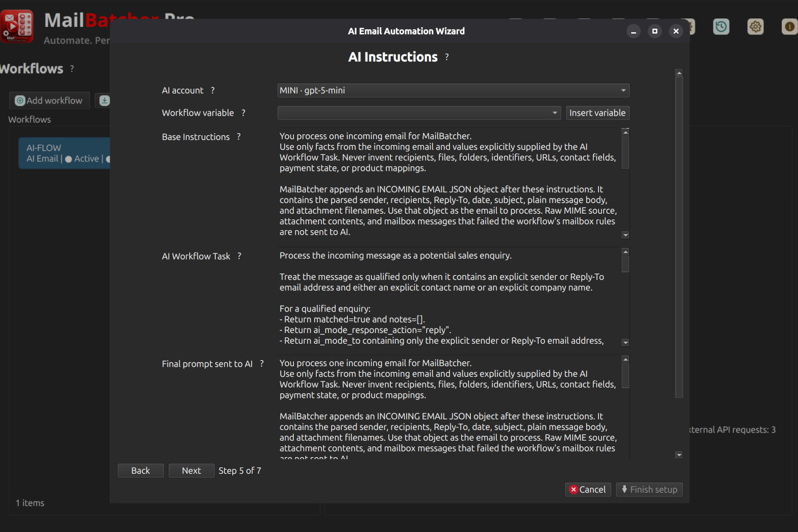
Task: Click Base Instructions scroll-up arrow
Action: [x=626, y=132]
